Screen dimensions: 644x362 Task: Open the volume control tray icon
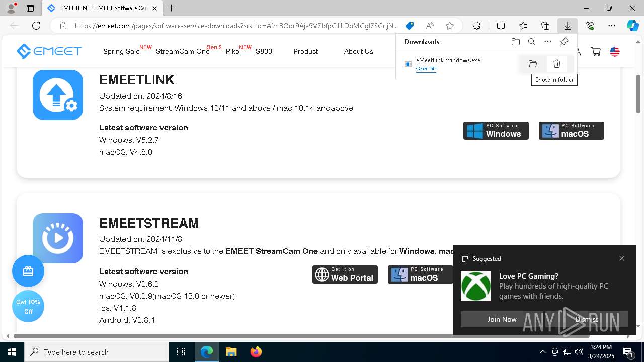click(x=579, y=352)
